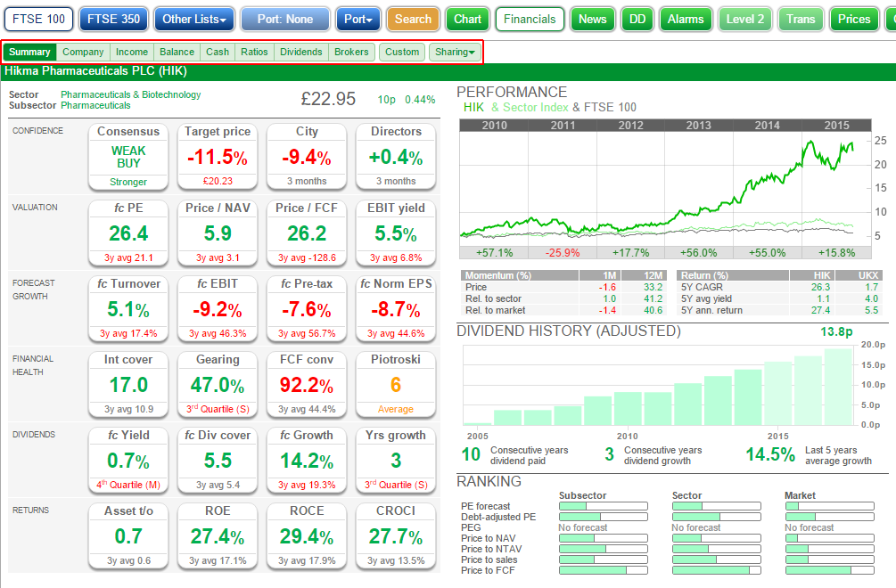The image size is (896, 588).
Task: Click the fc Turnover 5.1% card
Action: (x=128, y=309)
